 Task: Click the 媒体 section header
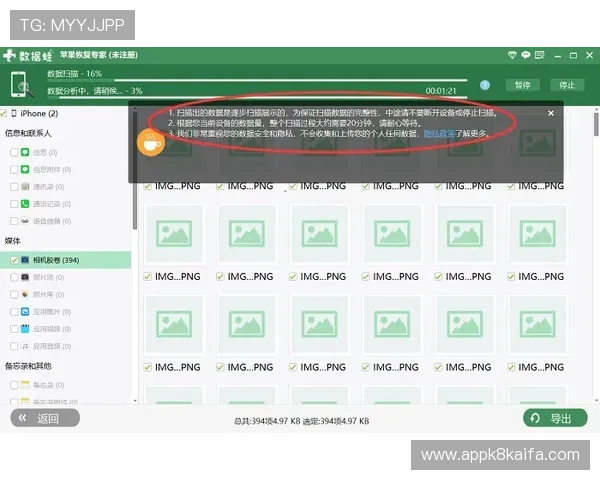point(12,241)
